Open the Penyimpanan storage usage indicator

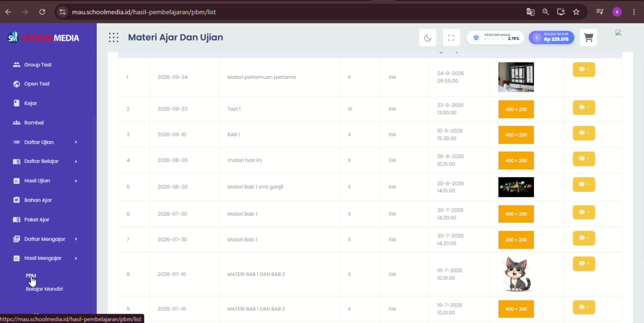pos(495,38)
